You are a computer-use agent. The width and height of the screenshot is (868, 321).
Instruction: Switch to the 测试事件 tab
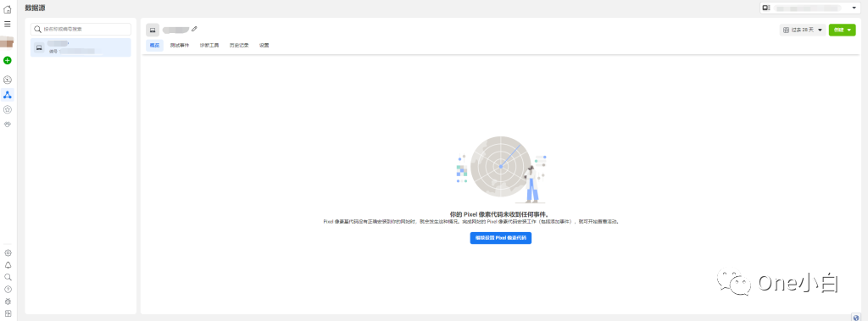point(180,46)
